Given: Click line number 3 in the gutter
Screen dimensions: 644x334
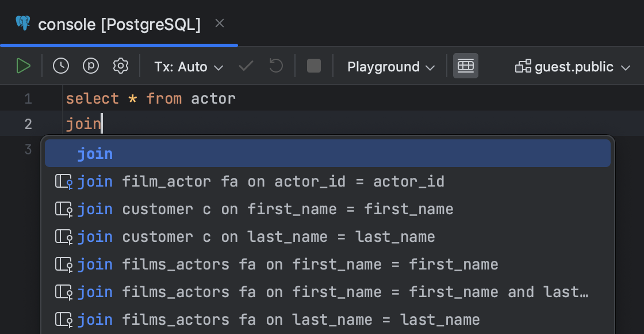Looking at the screenshot, I should [x=28, y=149].
